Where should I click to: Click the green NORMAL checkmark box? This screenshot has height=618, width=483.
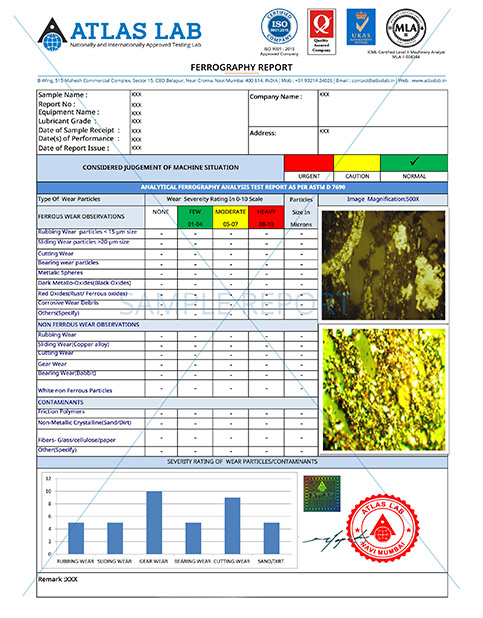coord(414,163)
